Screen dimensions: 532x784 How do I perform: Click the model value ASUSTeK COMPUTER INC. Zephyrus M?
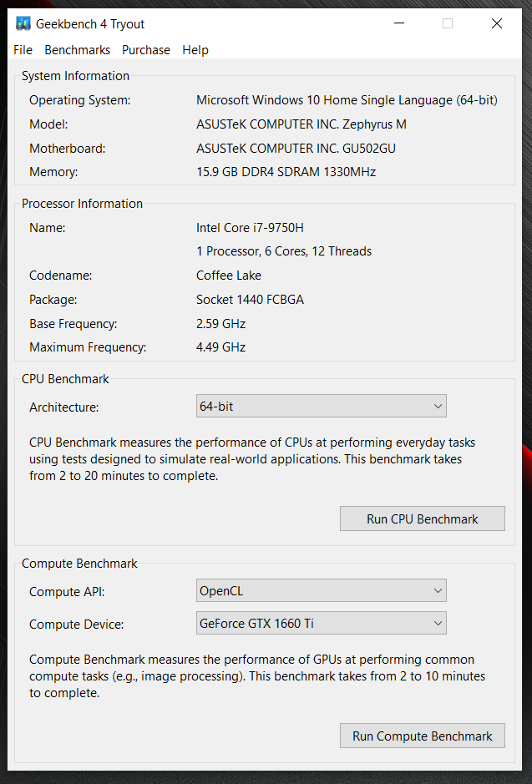click(x=301, y=124)
